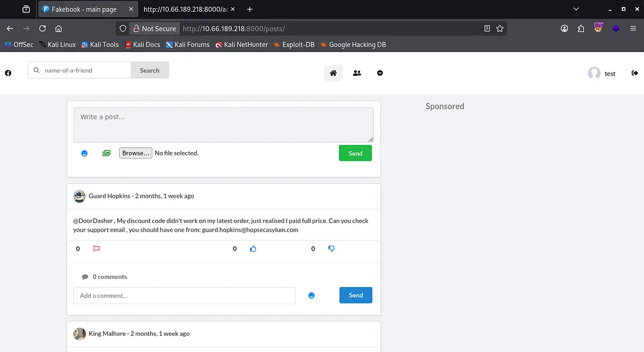Viewport: 644px width, 352px height.
Task: Dislike Guard Hopkins' post with thumbs down
Action: pos(331,249)
